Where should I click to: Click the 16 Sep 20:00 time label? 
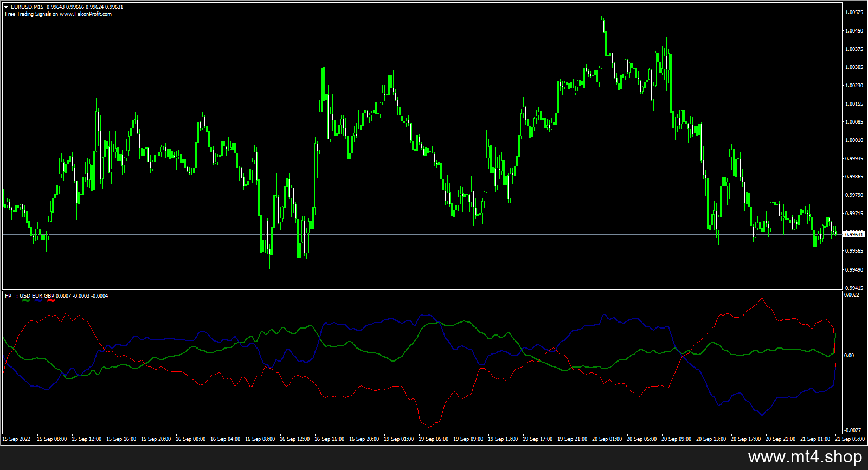364,439
